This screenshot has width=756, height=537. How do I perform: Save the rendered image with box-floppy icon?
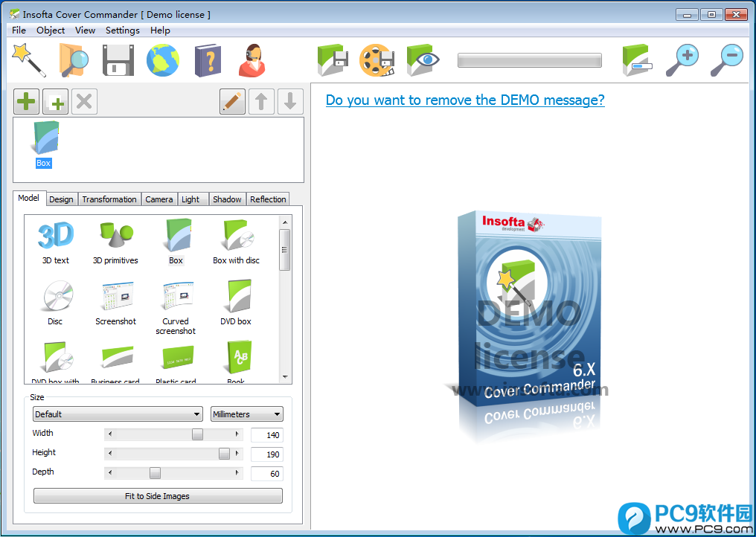[x=333, y=60]
